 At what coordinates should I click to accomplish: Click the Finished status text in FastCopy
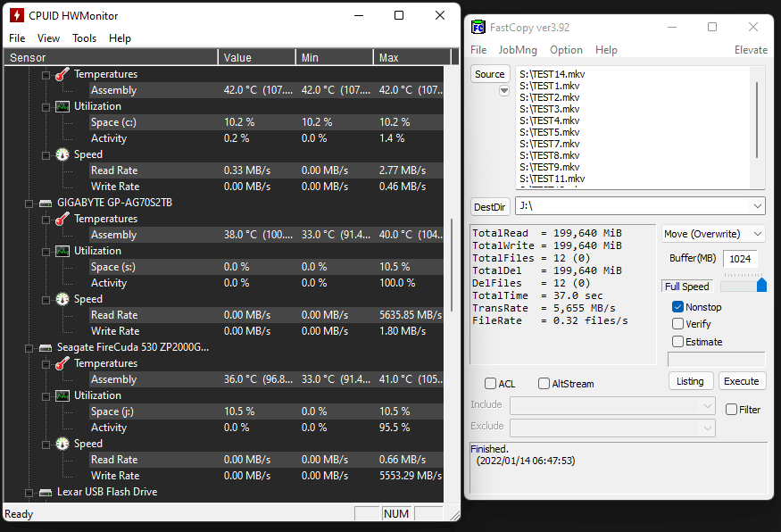tap(490, 449)
